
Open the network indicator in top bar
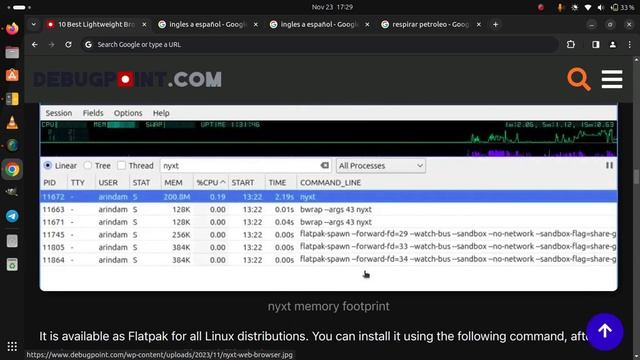click(x=587, y=7)
